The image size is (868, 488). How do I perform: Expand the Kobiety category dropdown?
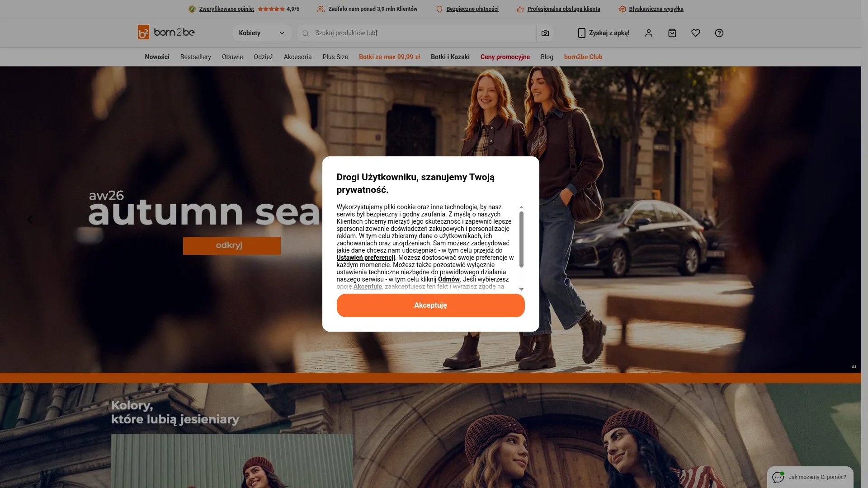(x=262, y=33)
